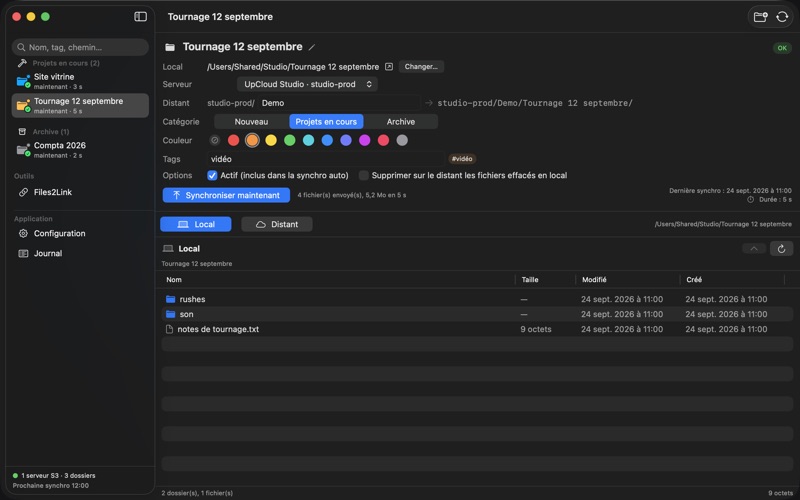
Task: Select Site vitrine project in sidebar
Action: (80, 81)
